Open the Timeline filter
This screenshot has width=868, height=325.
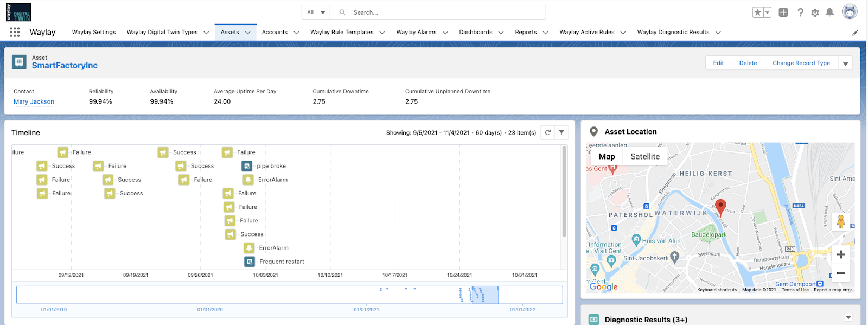point(561,132)
